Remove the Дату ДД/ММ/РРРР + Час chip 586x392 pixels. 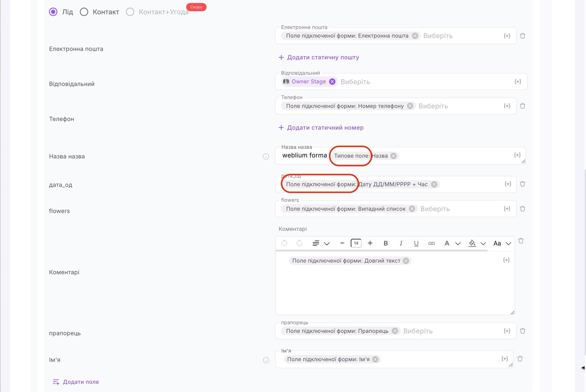point(434,184)
